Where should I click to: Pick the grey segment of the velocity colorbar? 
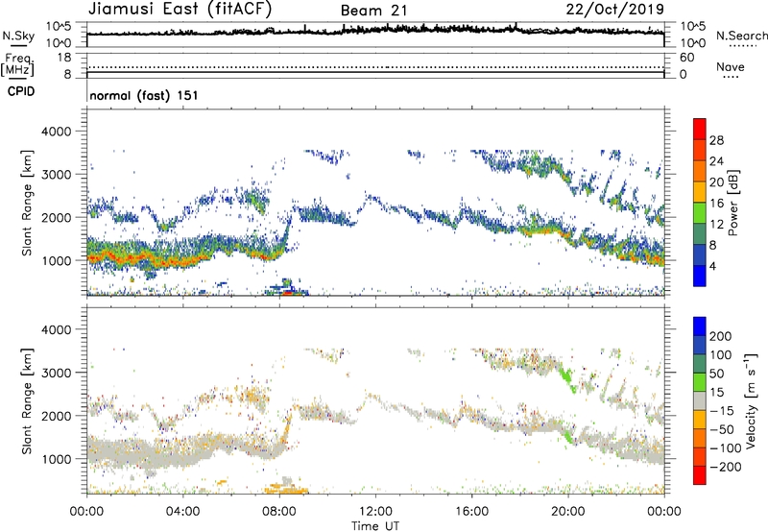click(x=700, y=401)
